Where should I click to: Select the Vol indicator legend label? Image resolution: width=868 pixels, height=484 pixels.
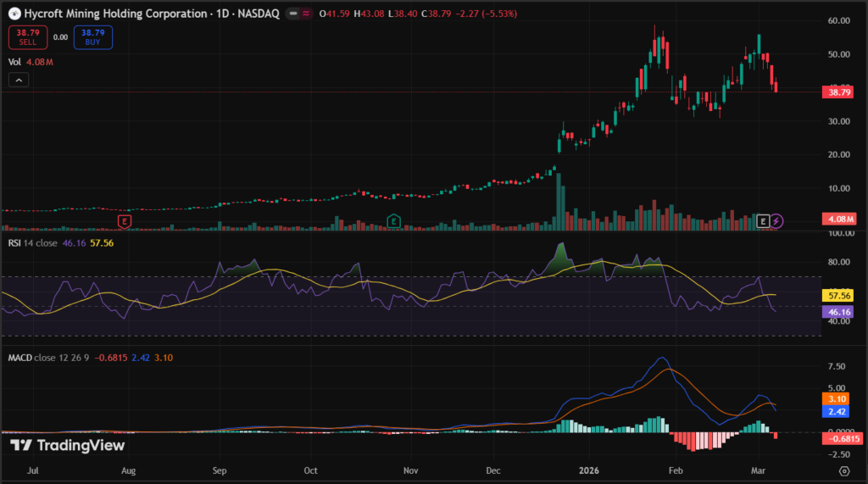14,62
